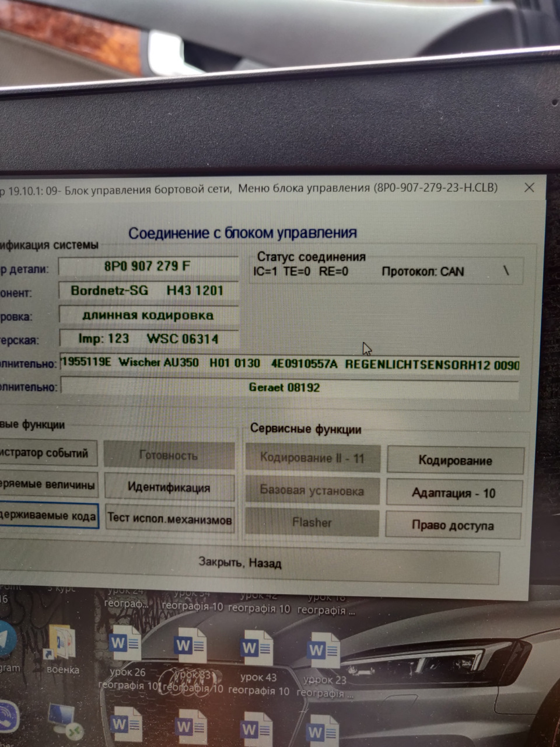Open the event recorder (регистратор событий)
Image resolution: width=560 pixels, height=747 pixels.
pos(48,453)
